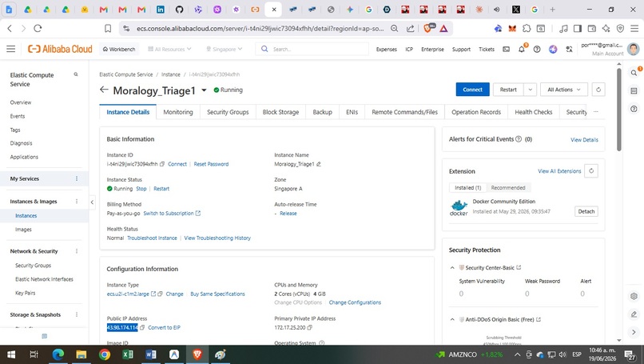This screenshot has height=364, width=644.
Task: Collapse the Anti-DDoS Origin Basic section
Action: tap(452, 319)
